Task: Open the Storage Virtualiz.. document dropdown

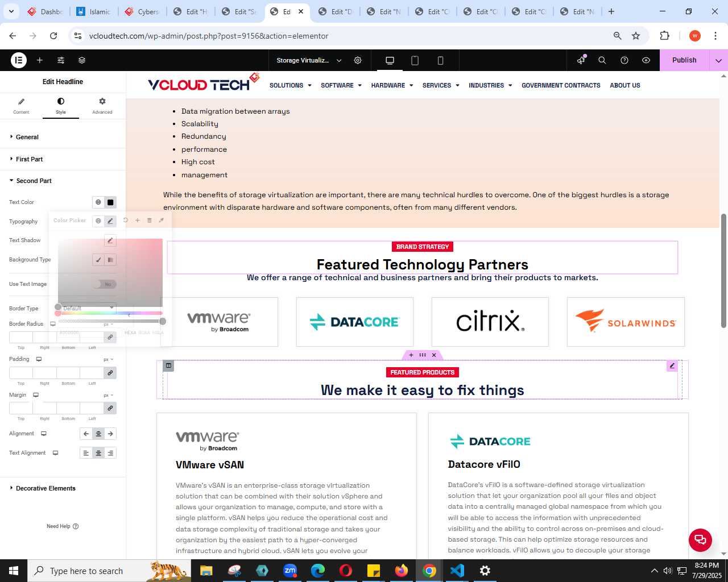Action: [x=309, y=60]
